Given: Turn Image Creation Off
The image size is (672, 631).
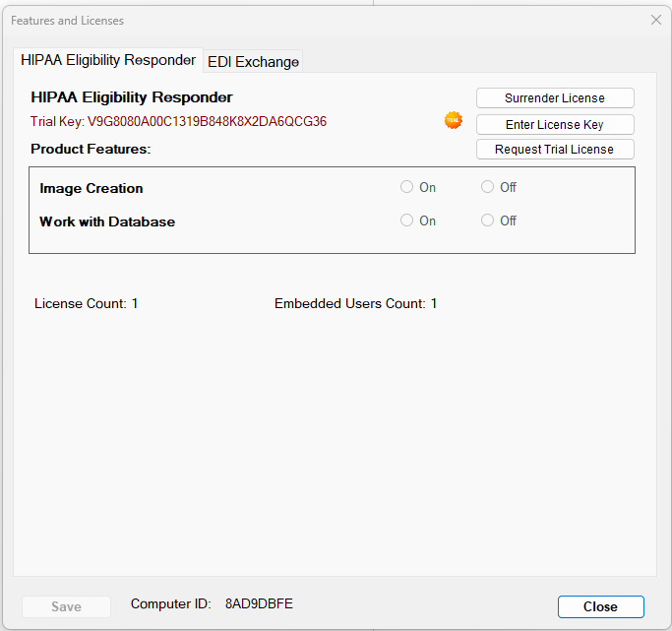Looking at the screenshot, I should [499, 187].
